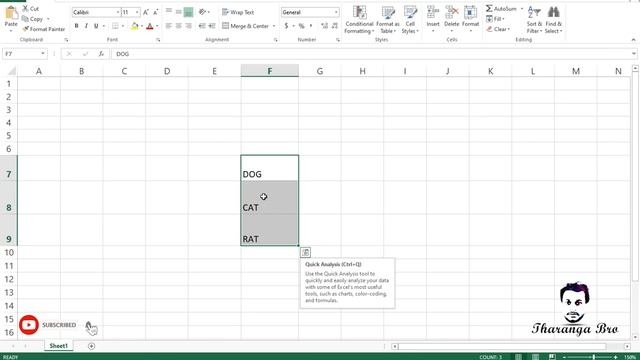Align text to the left

click(x=169, y=26)
